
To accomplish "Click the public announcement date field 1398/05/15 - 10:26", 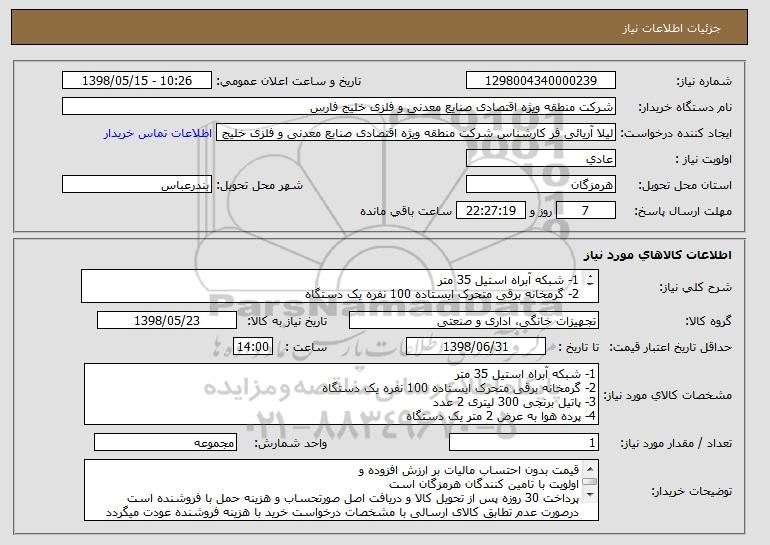I will point(137,81).
